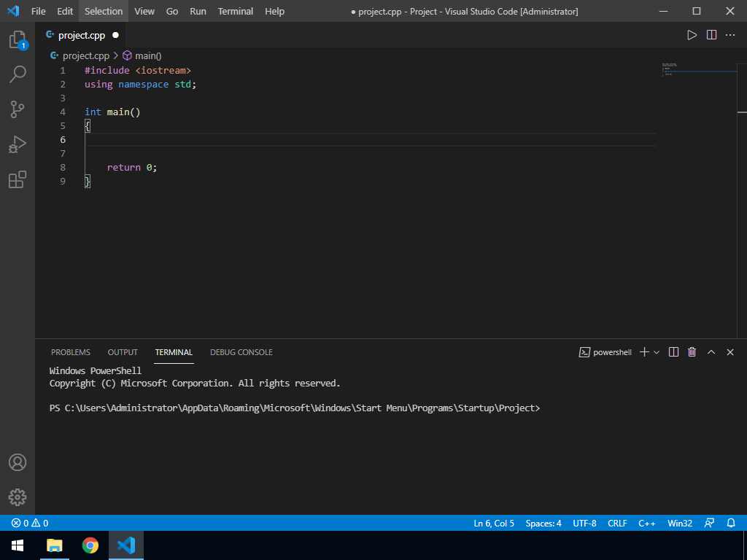Open the Run and Debug view

click(x=18, y=144)
